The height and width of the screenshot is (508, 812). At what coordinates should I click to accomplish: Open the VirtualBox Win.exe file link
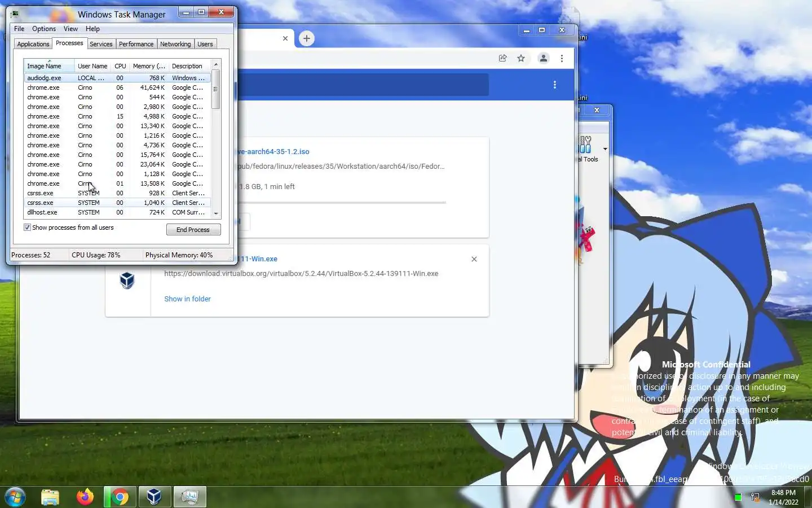tap(258, 259)
